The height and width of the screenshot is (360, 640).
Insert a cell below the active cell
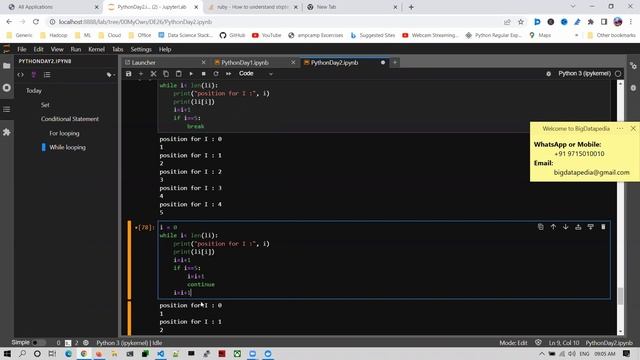(x=591, y=227)
